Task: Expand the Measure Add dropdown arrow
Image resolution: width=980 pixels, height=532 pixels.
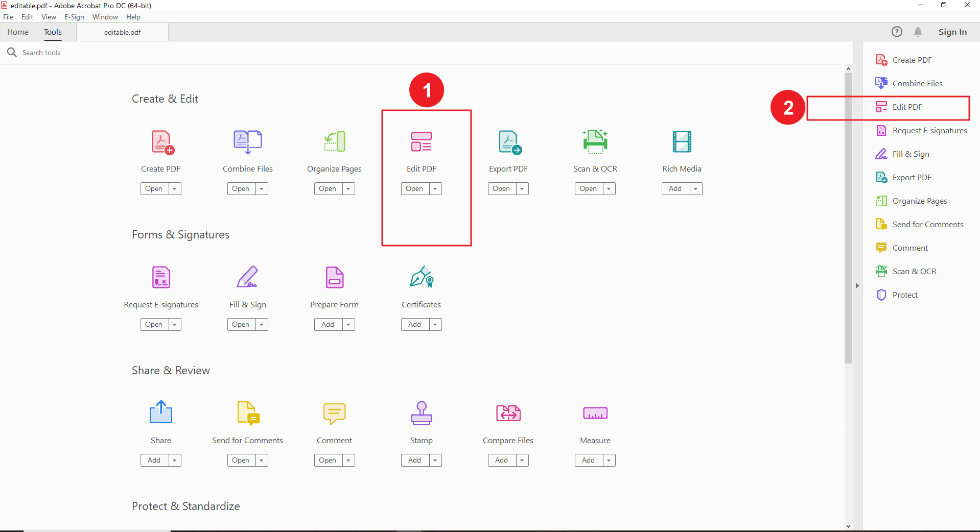Action: click(x=609, y=460)
